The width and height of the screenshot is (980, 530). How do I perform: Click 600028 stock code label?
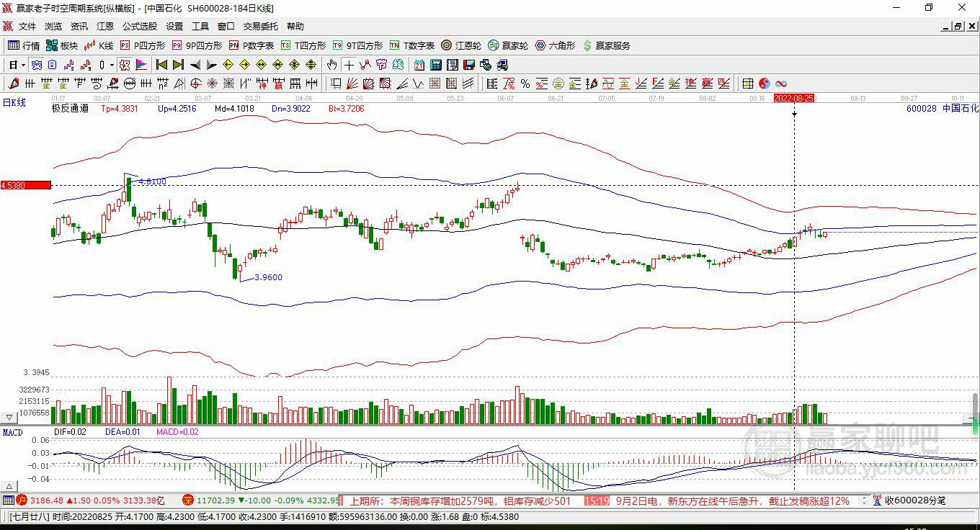coord(921,108)
